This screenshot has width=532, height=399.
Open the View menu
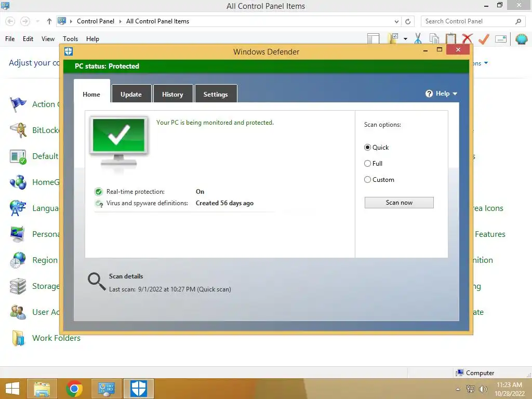(48, 39)
